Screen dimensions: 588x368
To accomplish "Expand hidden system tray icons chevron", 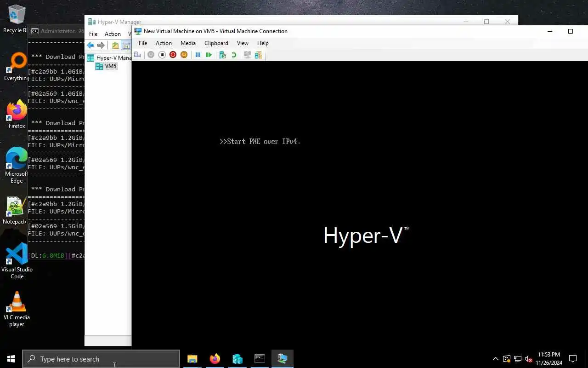I will (x=496, y=359).
